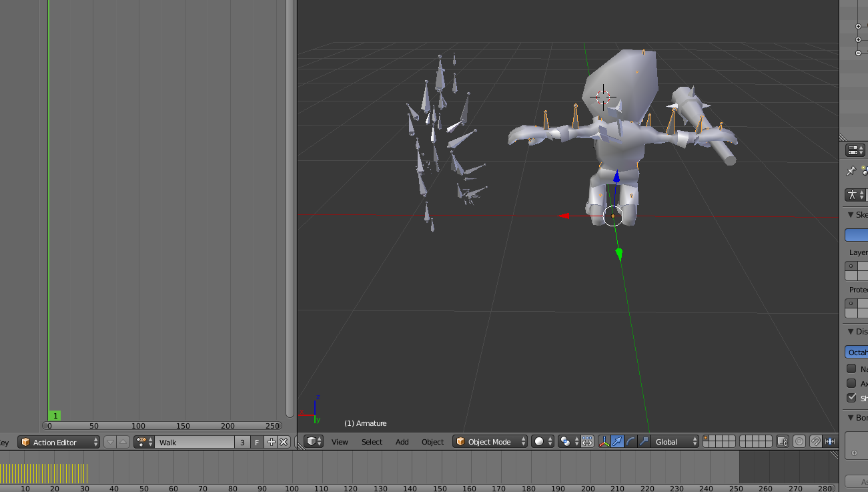The height and width of the screenshot is (492, 868).
Task: Open the pivot point selector
Action: click(x=568, y=441)
